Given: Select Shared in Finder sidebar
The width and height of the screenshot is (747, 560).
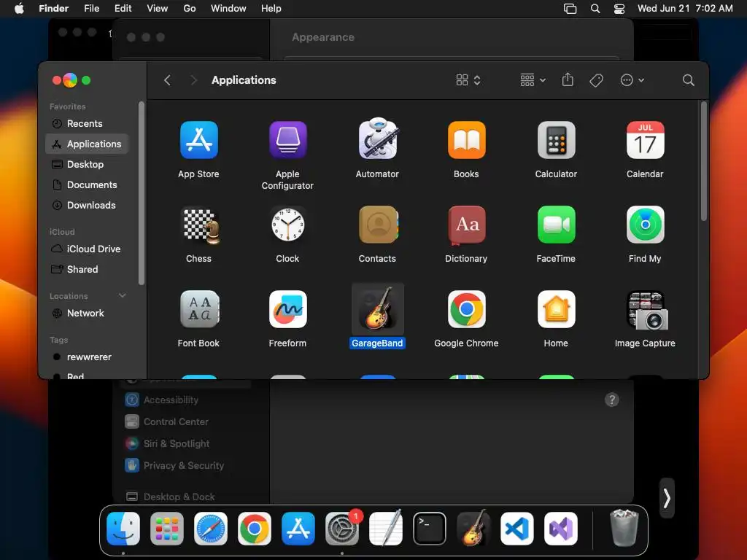Looking at the screenshot, I should point(88,270).
